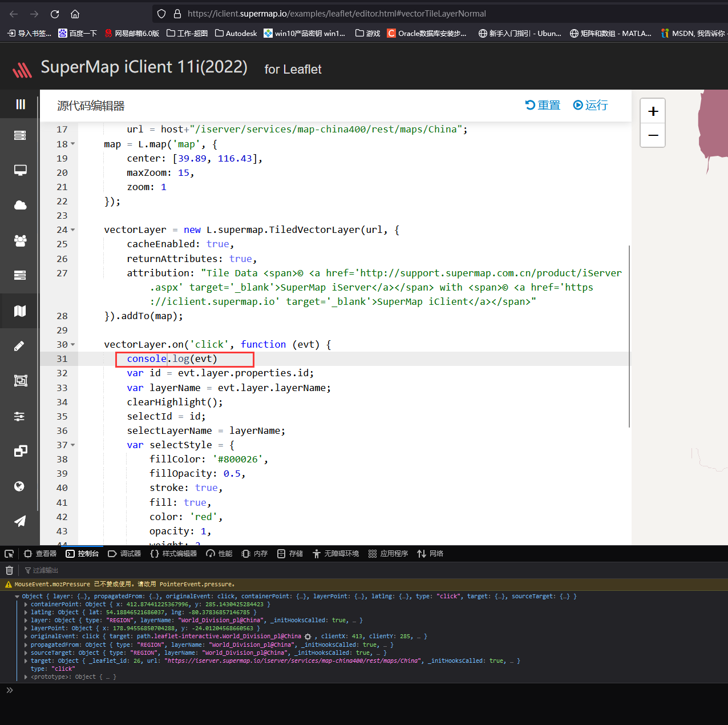This screenshot has height=725, width=728.
Task: Open the map sidebar icon
Action: click(x=20, y=311)
